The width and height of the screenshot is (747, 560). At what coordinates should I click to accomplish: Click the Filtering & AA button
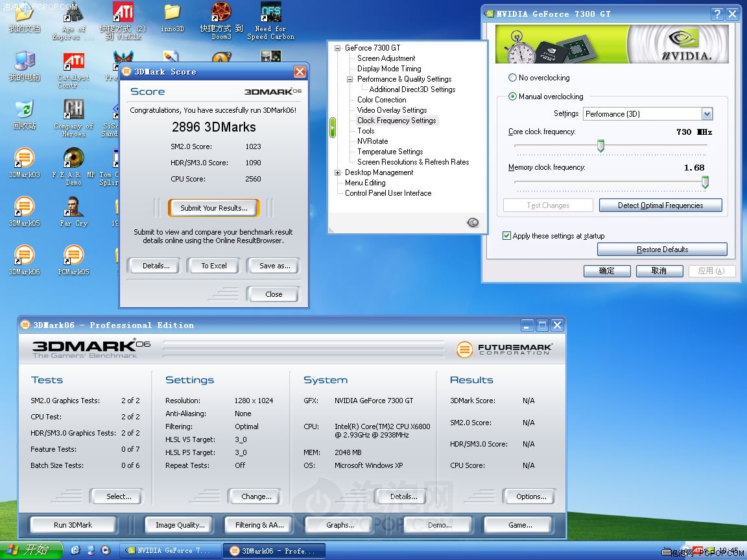click(x=259, y=525)
